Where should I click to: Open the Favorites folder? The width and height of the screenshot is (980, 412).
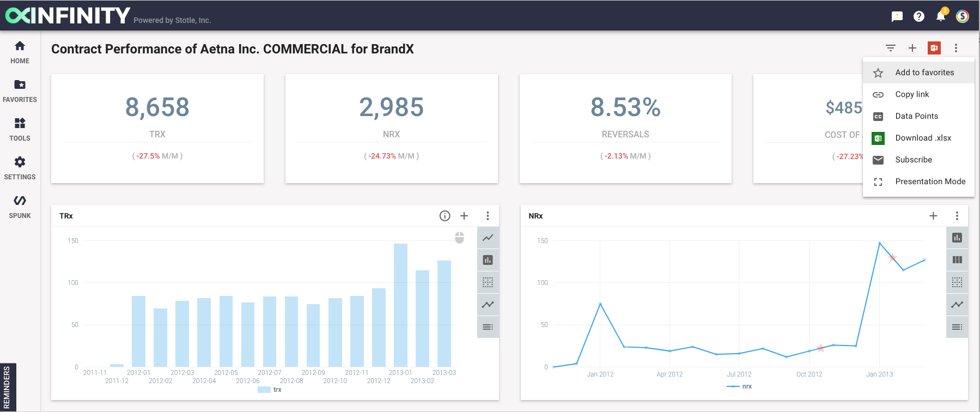pos(20,91)
